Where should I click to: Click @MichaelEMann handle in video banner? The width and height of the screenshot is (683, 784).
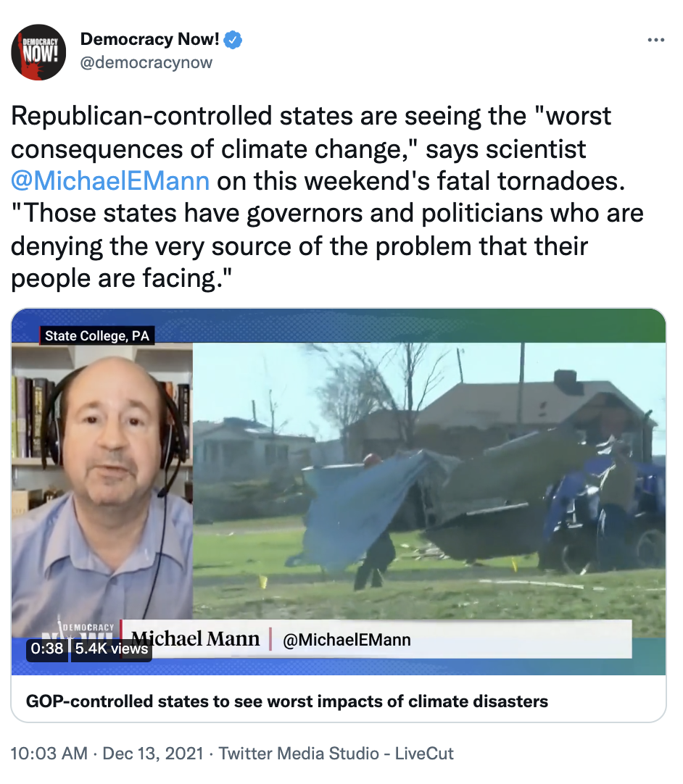tap(347, 640)
